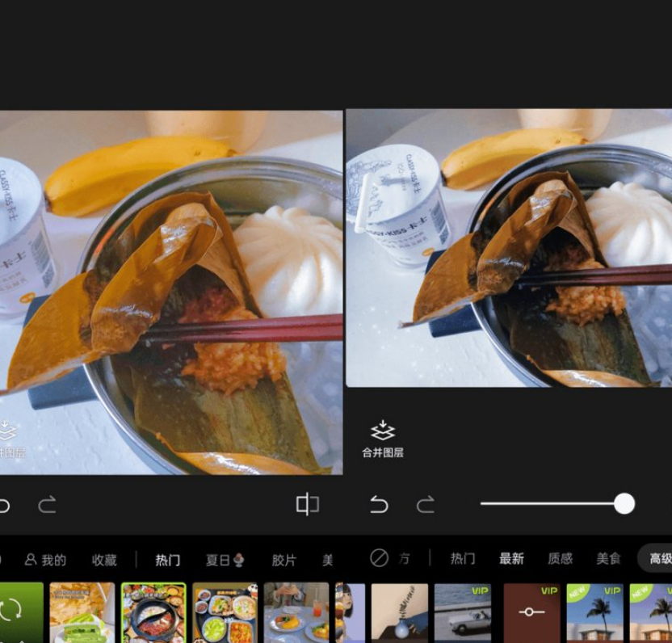Screen dimensions: 672x643
Task: Choose the green matcha cake filter thumbnail
Action: tap(82, 612)
